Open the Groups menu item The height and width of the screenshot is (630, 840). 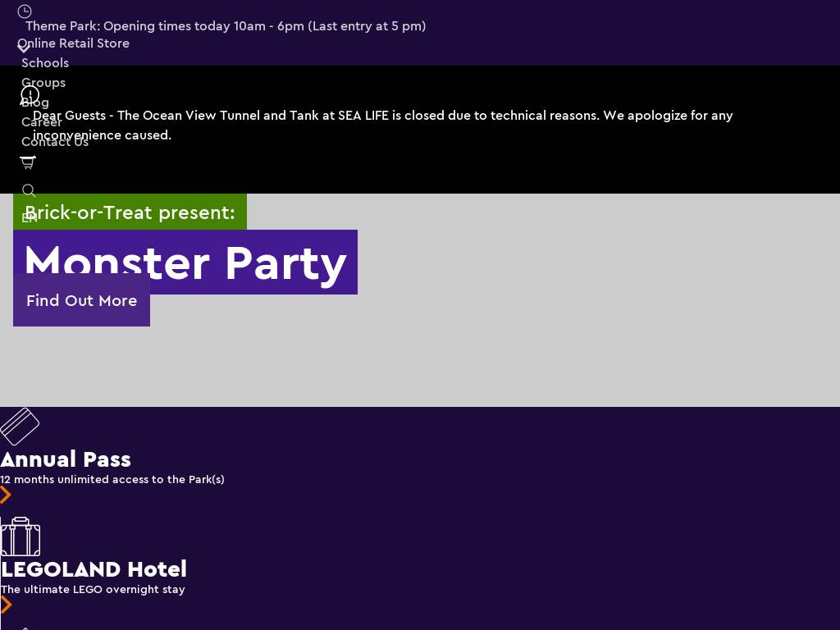(43, 83)
